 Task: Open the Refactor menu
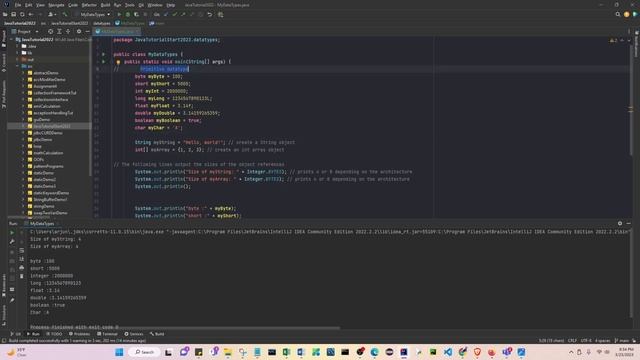click(x=89, y=5)
